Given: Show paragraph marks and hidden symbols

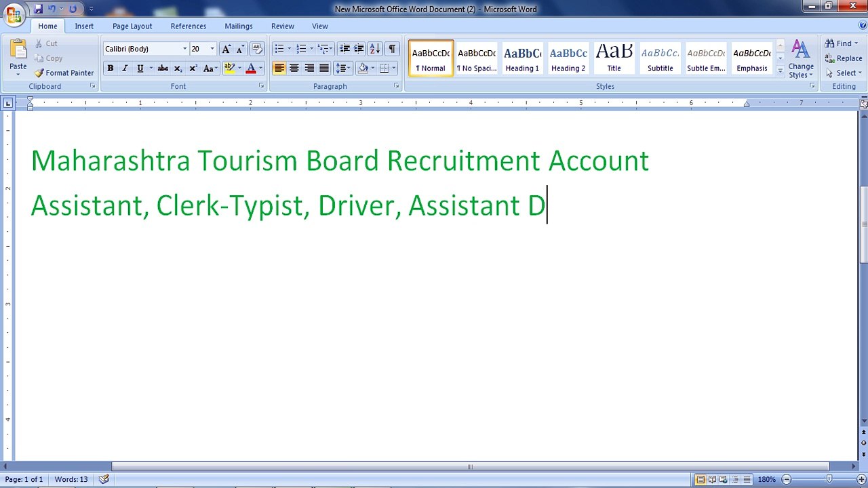Looking at the screenshot, I should [x=392, y=49].
